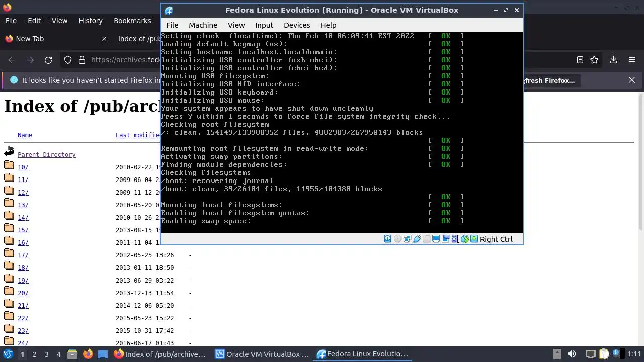The image size is (644, 362).
Task: Open the VirtualBox VM View menu
Action: coord(236,25)
